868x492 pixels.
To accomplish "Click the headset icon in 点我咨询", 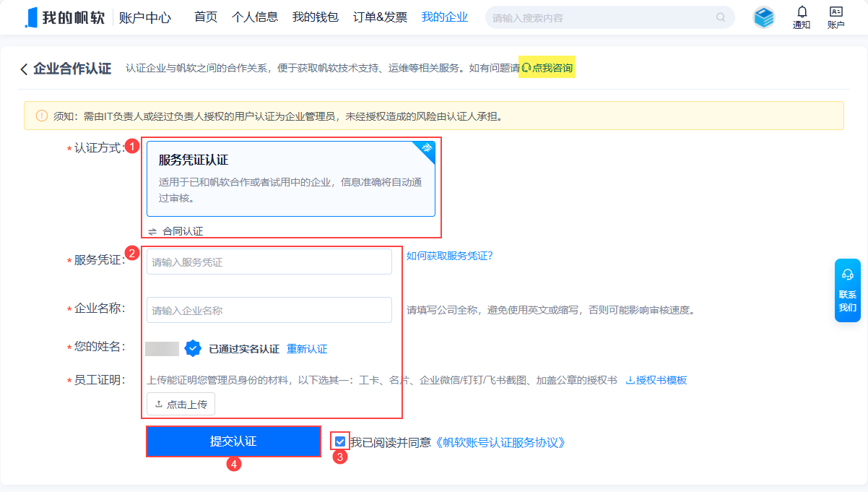I will [526, 68].
